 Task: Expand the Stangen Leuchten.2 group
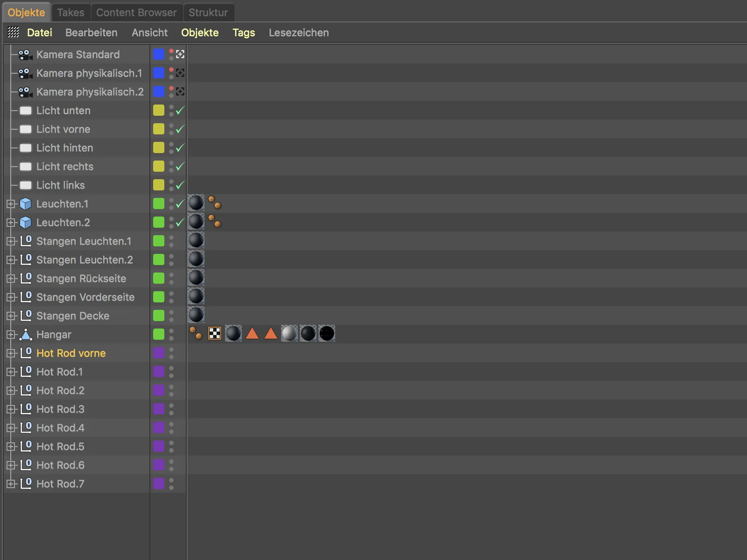(11, 260)
